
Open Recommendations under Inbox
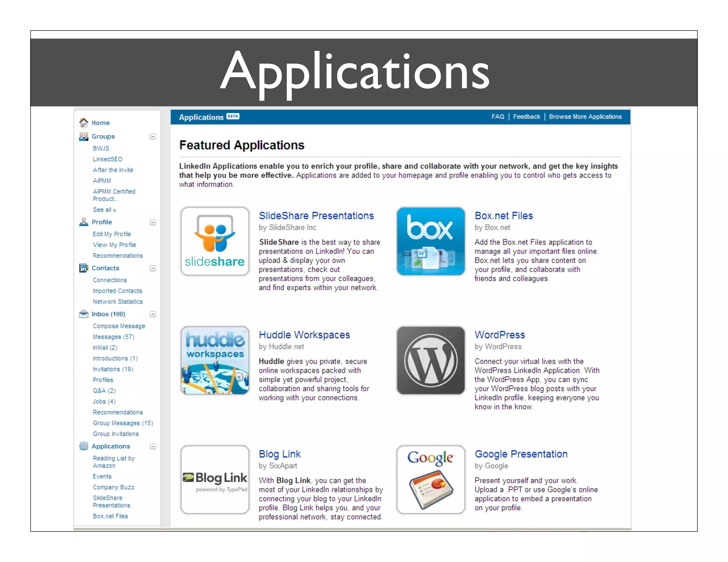tap(118, 412)
